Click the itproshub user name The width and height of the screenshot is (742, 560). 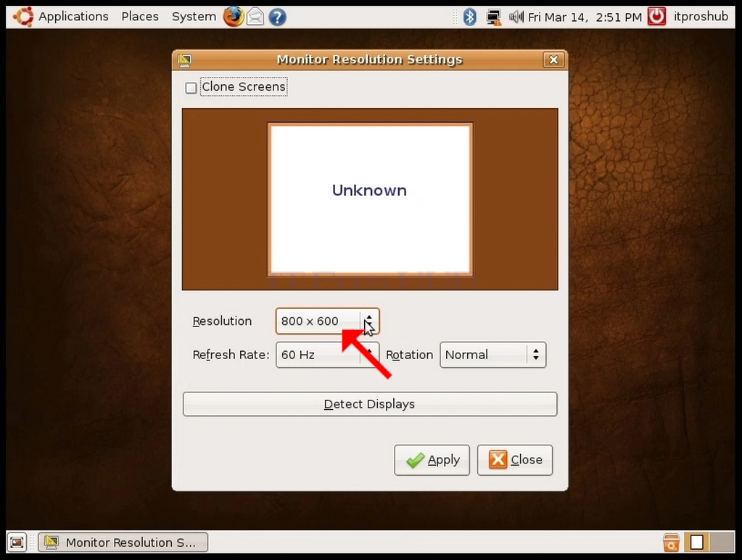[701, 17]
